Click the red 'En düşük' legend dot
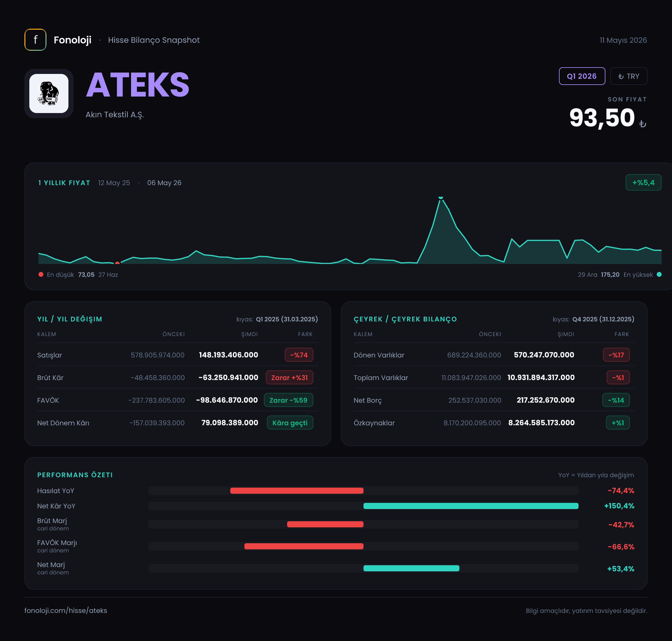The width and height of the screenshot is (672, 641). pos(41,274)
